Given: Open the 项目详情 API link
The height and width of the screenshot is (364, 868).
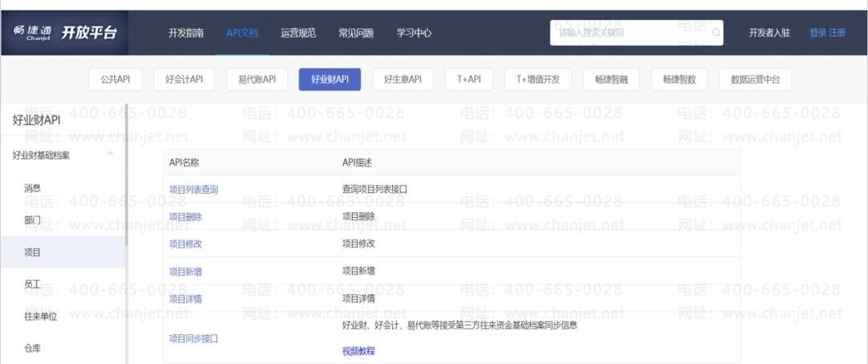Looking at the screenshot, I should point(186,299).
